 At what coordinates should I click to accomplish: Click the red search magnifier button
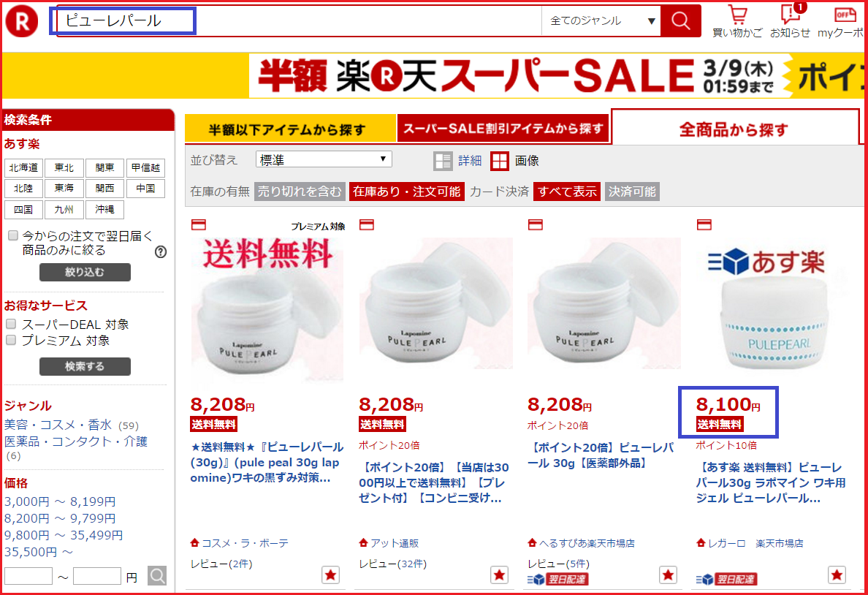pyautogui.click(x=680, y=21)
